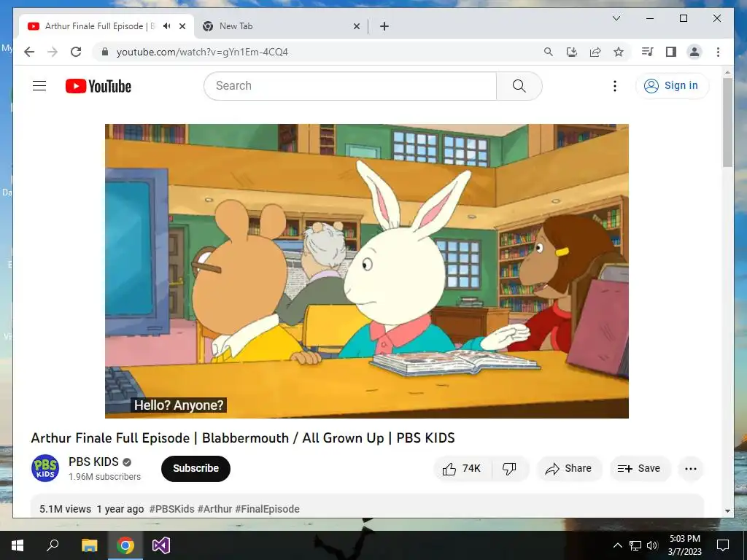Bookmark this tab with star icon

point(619,52)
